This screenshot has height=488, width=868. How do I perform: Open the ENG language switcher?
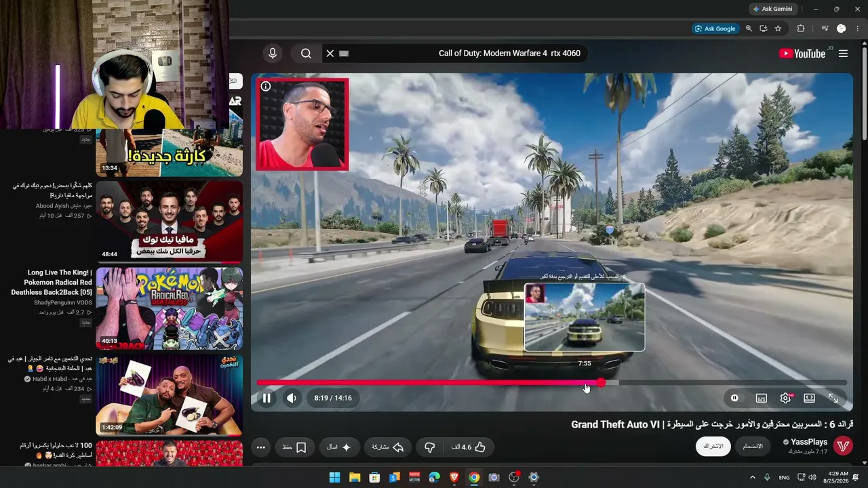coord(784,478)
